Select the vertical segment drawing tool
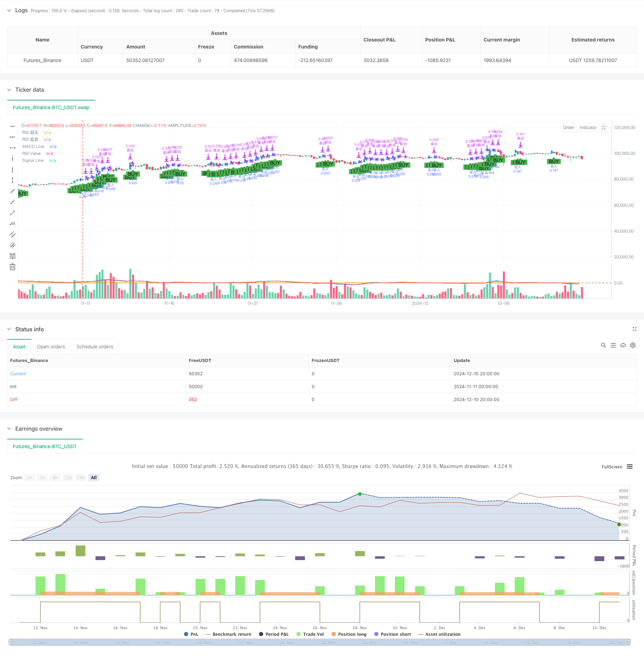Viewport: 644px width, 656px height. pos(13,180)
